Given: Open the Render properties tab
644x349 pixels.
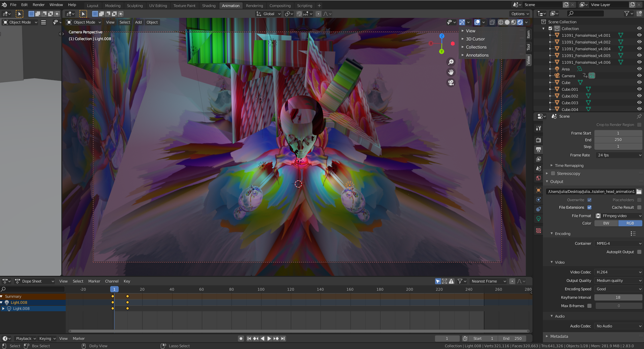Looking at the screenshot, I should 539,140.
